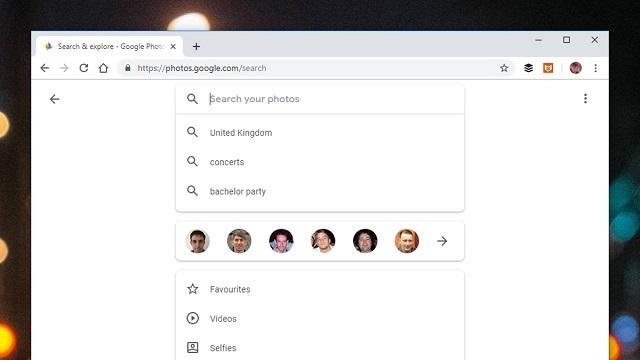Screen dimensions: 640x360
Task: Choose the concerts search suggestion
Action: [x=320, y=162]
